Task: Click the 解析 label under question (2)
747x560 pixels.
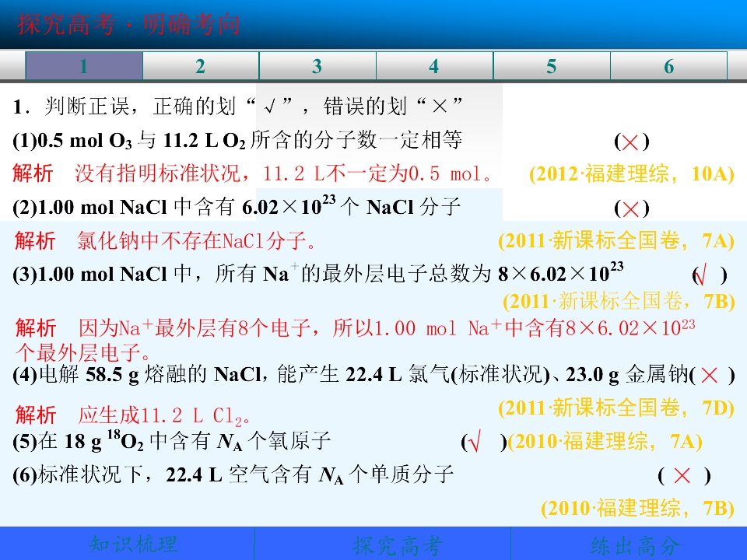Action: (35, 240)
